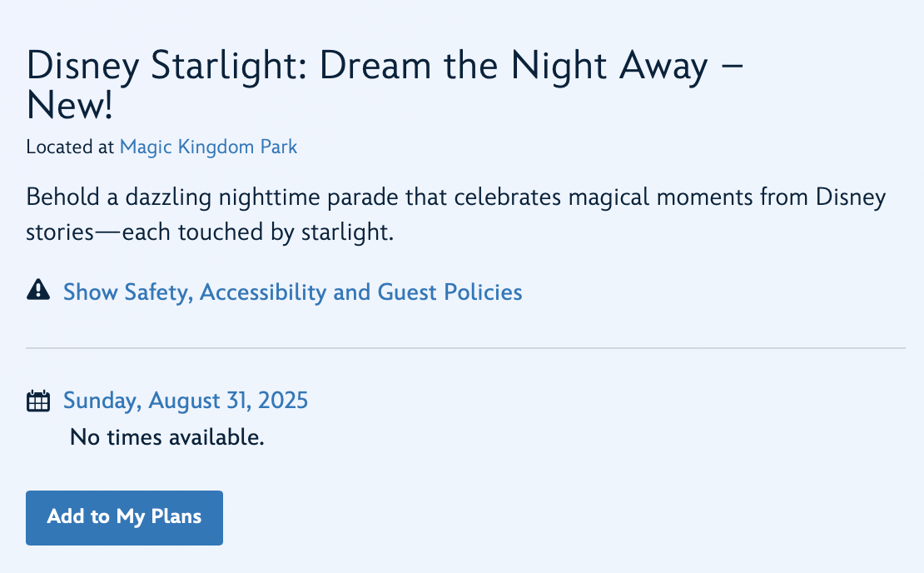
Task: Click the horizontal divider line above the date
Action: tap(465, 348)
